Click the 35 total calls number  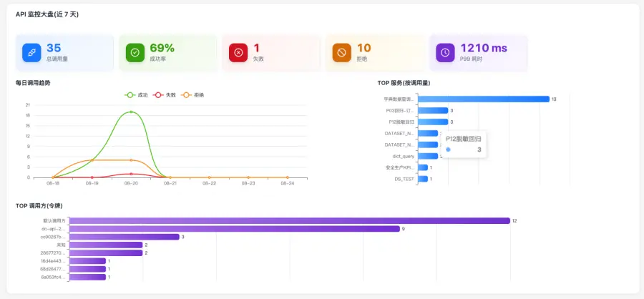pos(54,48)
